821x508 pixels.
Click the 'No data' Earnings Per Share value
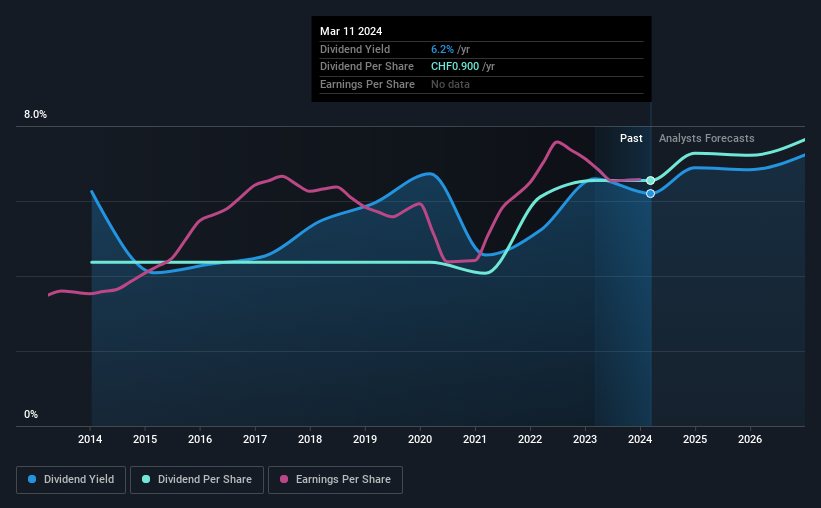click(x=450, y=84)
